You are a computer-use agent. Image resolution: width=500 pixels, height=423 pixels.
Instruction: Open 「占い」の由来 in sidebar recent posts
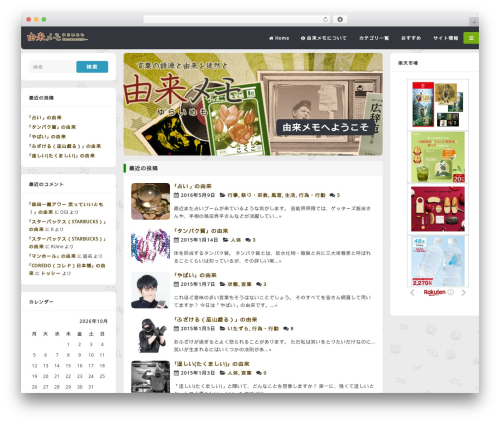click(45, 117)
